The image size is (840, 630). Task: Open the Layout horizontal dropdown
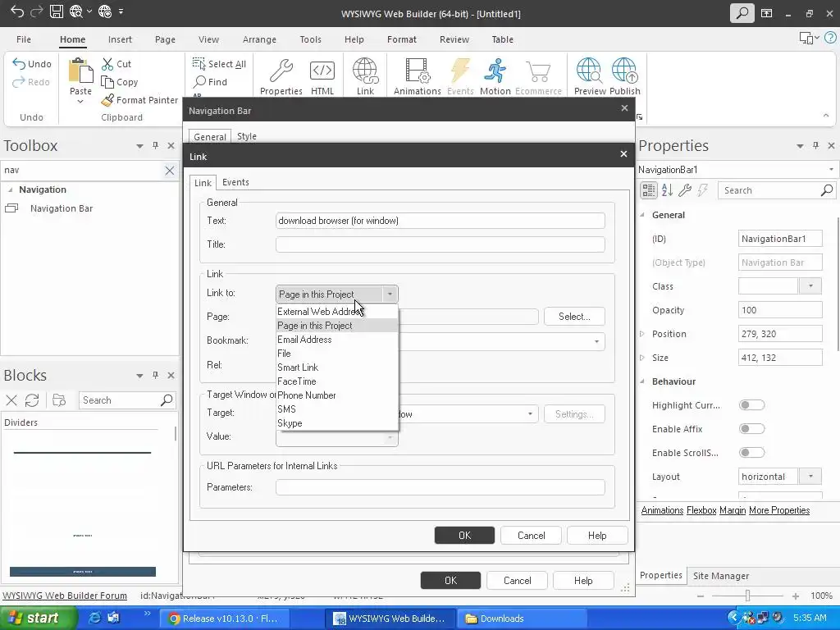tap(810, 477)
